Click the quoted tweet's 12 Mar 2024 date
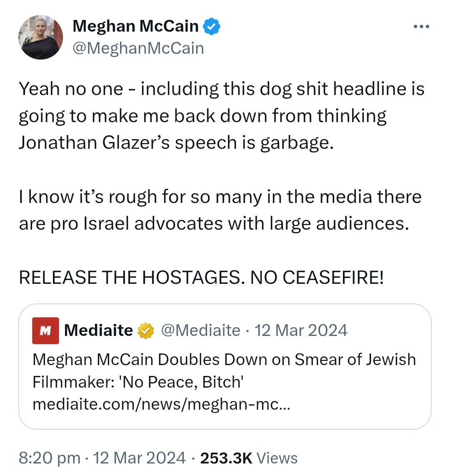Viewport: 450px width, 476px height. [301, 330]
